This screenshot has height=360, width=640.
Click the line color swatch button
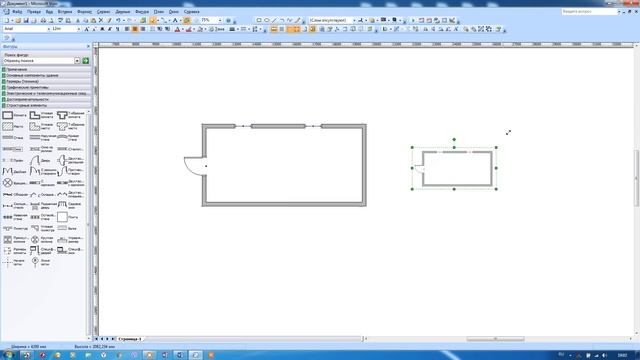(x=189, y=29)
